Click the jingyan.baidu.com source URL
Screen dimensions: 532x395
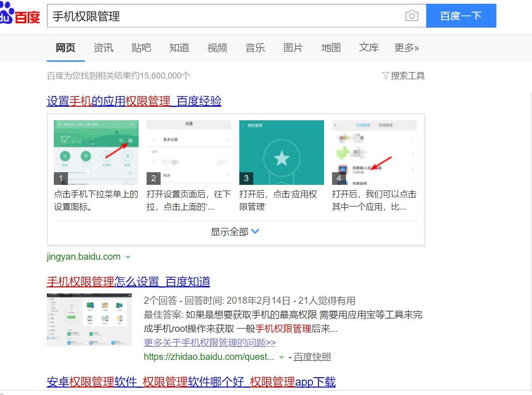click(84, 256)
